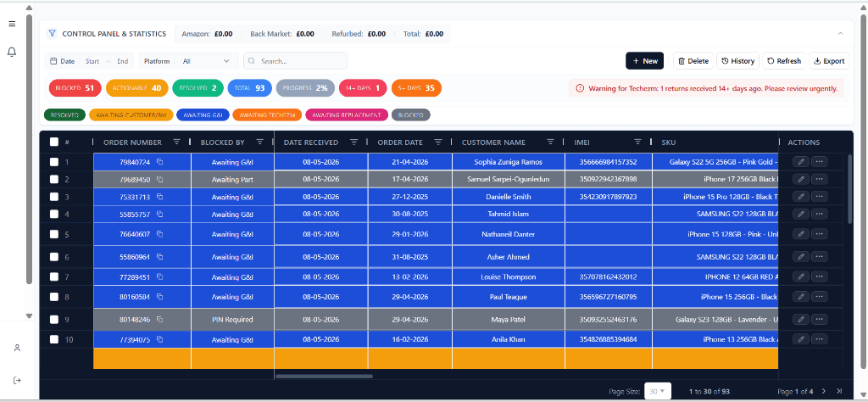
Task: Open more actions for row 7
Action: [820, 276]
